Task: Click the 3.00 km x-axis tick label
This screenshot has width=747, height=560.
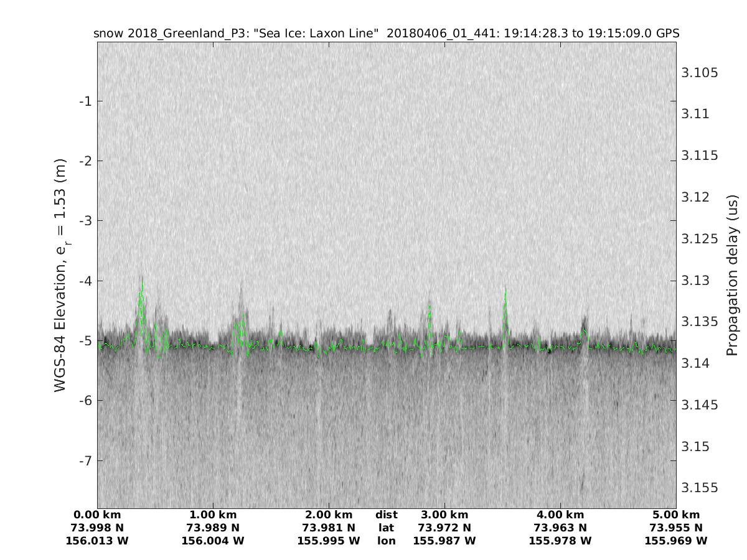Action: pos(444,515)
